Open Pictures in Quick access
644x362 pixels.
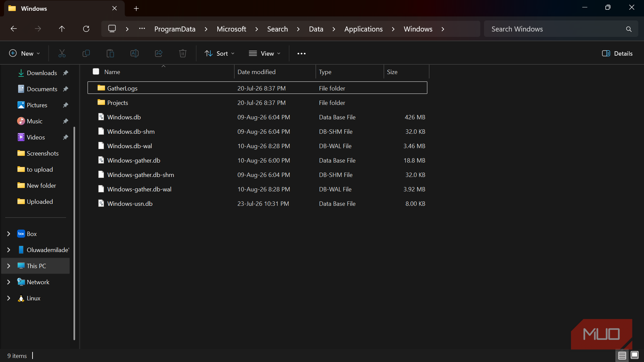point(37,105)
